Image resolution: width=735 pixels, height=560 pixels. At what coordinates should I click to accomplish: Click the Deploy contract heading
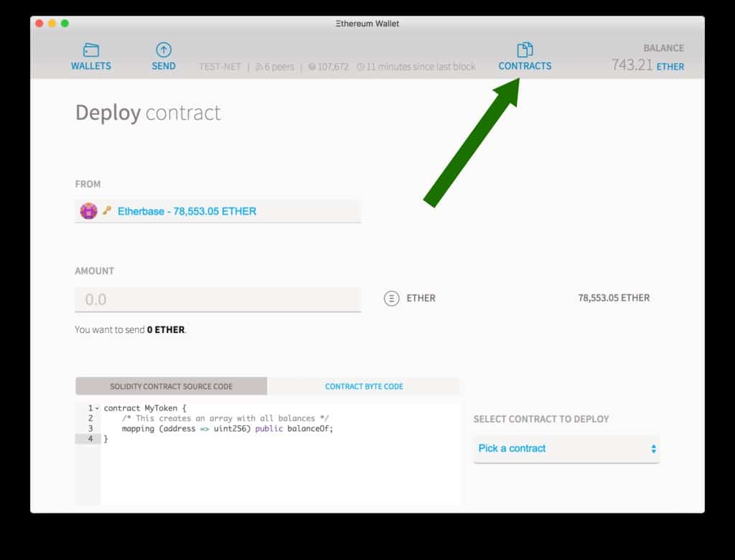148,113
